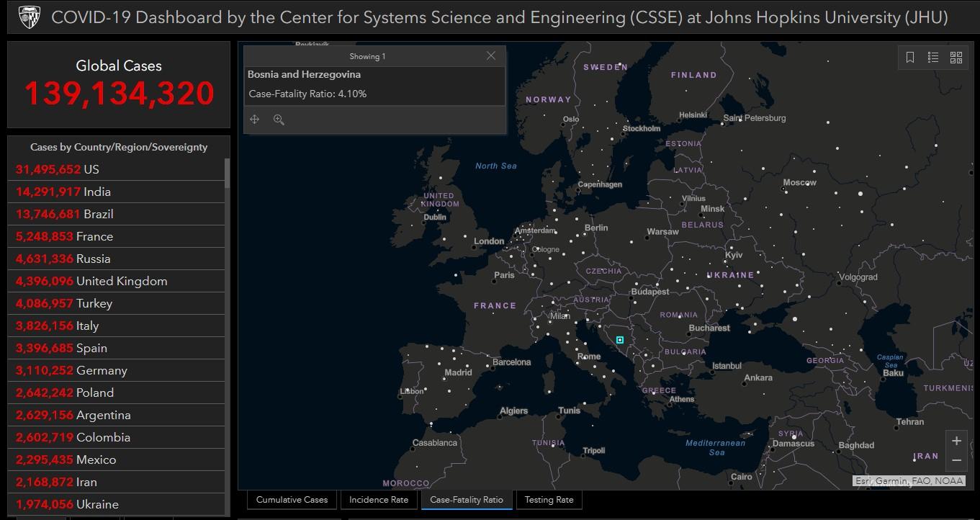Viewport: 980px width, 520px height.
Task: Select France row with 5,248,853 cases
Action: click(x=116, y=236)
